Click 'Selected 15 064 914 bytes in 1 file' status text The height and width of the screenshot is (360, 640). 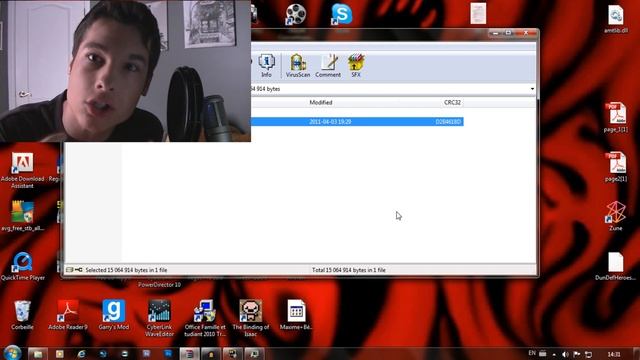point(126,270)
